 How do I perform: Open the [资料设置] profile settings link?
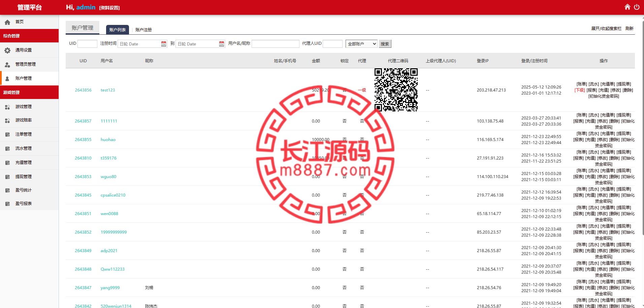point(109,8)
